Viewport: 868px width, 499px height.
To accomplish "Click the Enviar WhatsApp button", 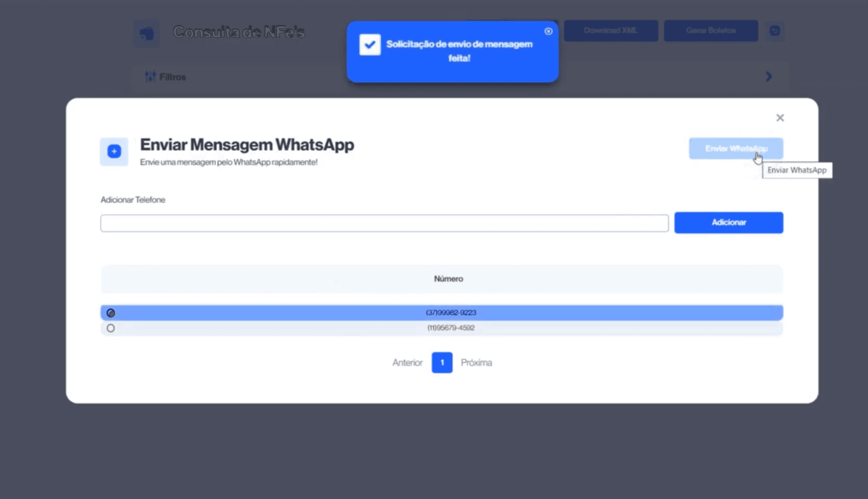I will click(736, 148).
